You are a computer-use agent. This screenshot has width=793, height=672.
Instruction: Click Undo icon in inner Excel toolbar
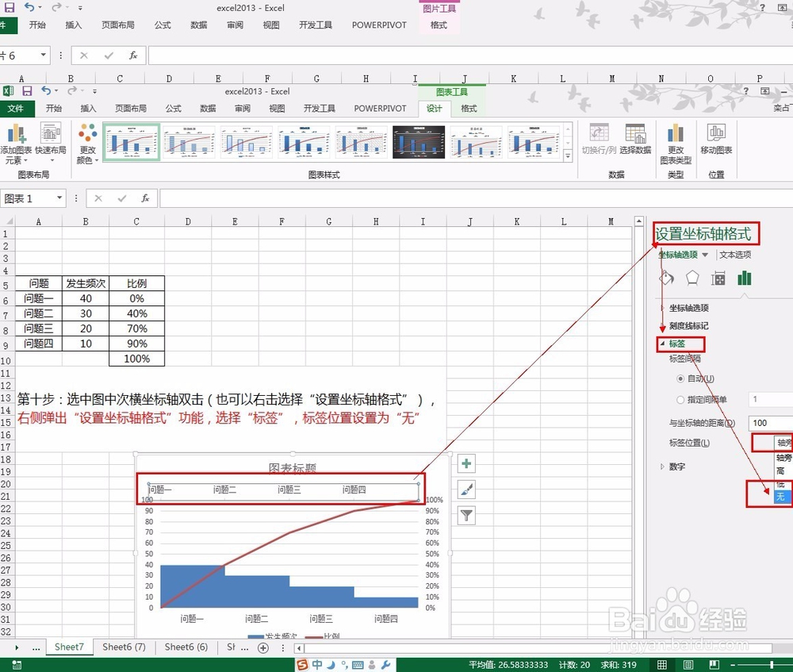coord(46,91)
